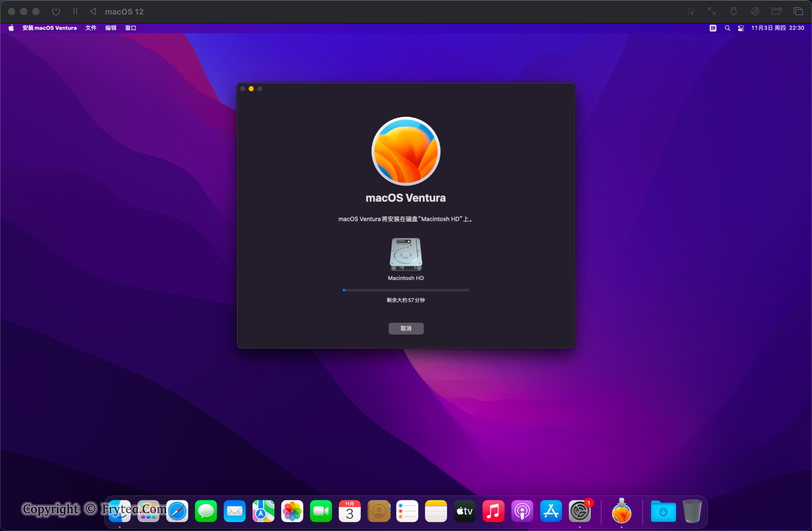Open the VM shared folder icon

coord(777,11)
